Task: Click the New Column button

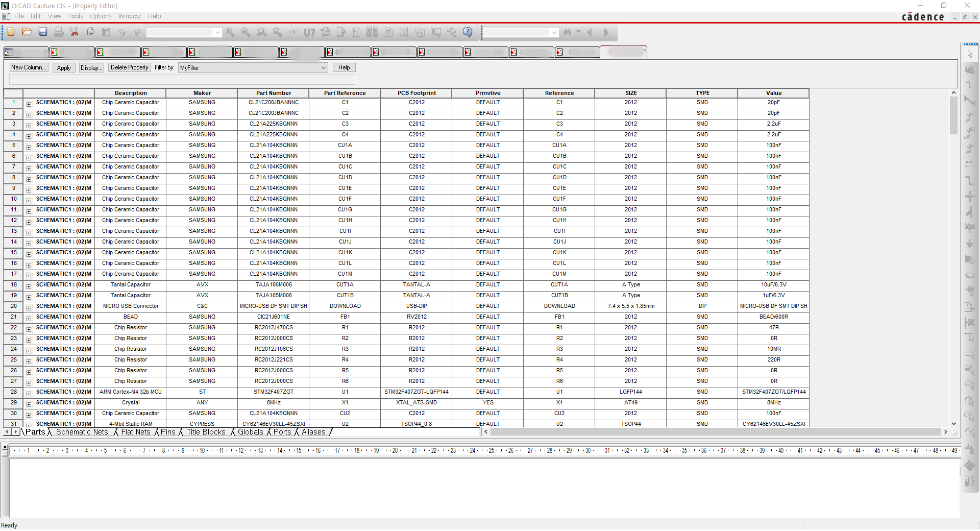Action: pos(29,67)
